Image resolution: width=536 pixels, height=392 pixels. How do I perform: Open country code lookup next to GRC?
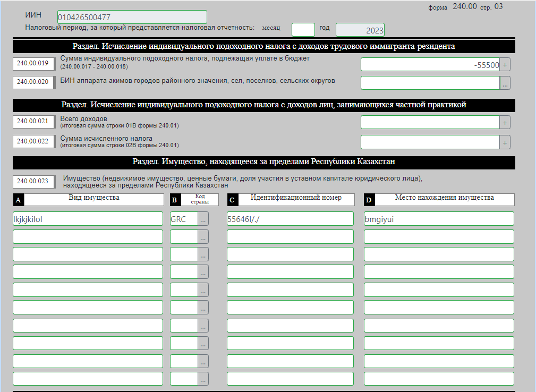[x=203, y=219]
